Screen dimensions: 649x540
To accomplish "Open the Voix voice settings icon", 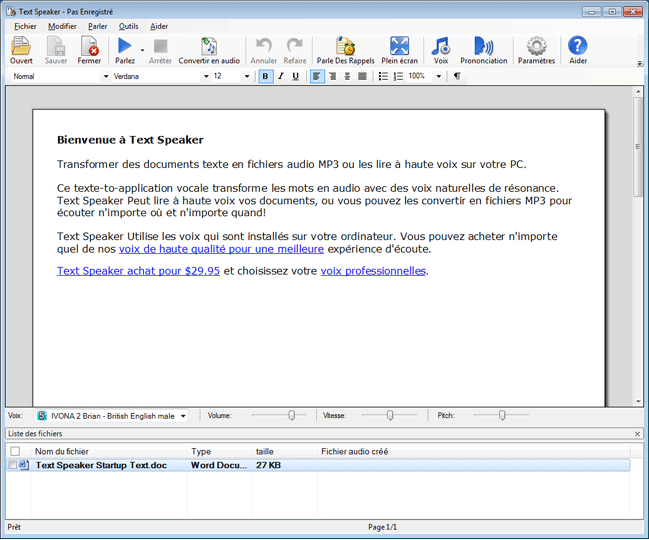I will tap(440, 47).
